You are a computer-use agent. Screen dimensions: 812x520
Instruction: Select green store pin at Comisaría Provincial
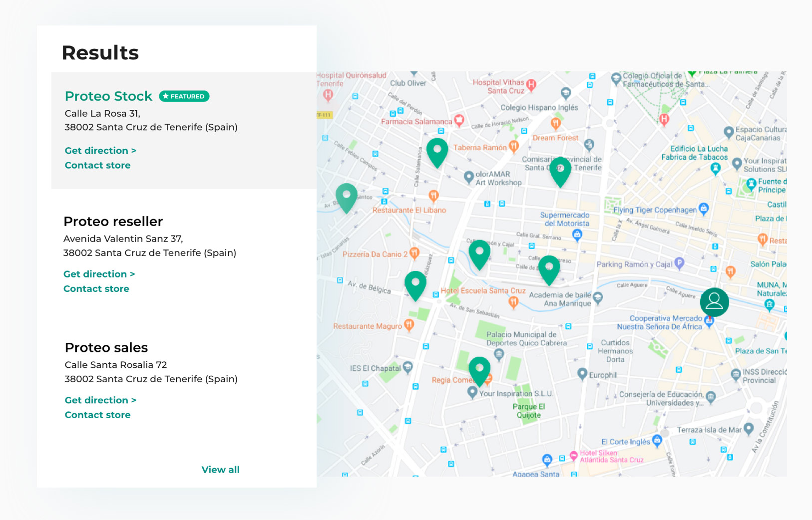tap(560, 172)
